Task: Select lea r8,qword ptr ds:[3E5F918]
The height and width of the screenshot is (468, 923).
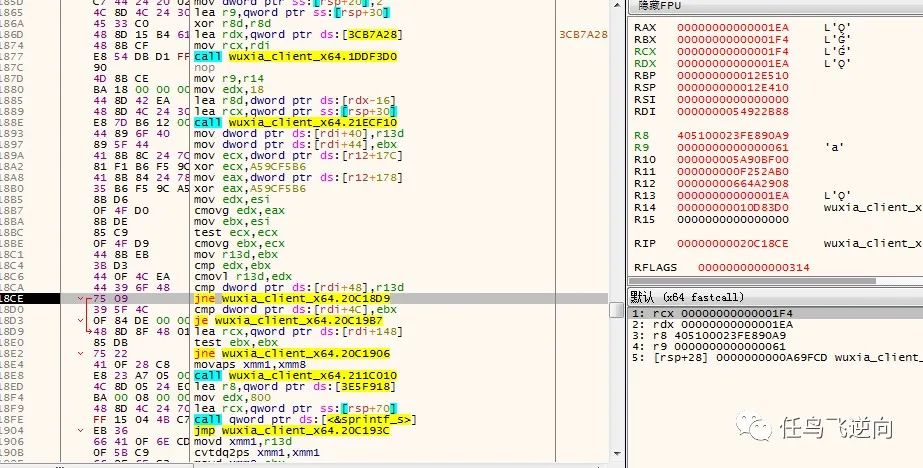Action: pyautogui.click(x=295, y=386)
